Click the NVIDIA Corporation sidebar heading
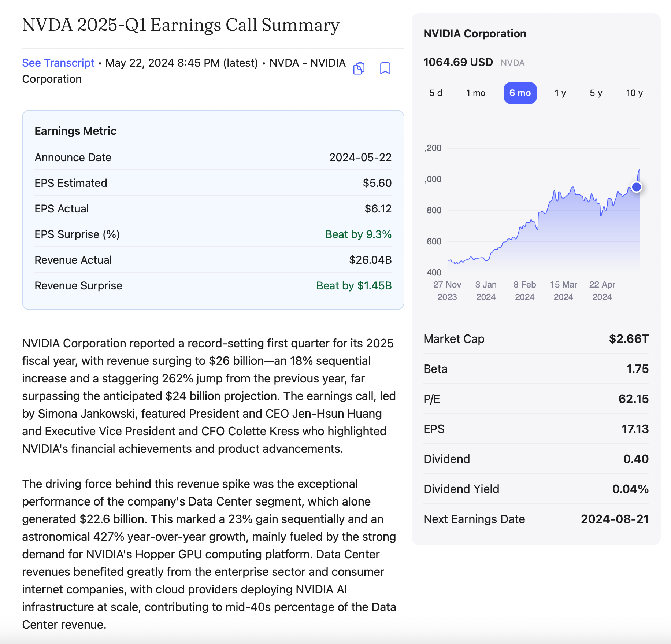Viewport: 671px width, 644px height. (x=475, y=34)
